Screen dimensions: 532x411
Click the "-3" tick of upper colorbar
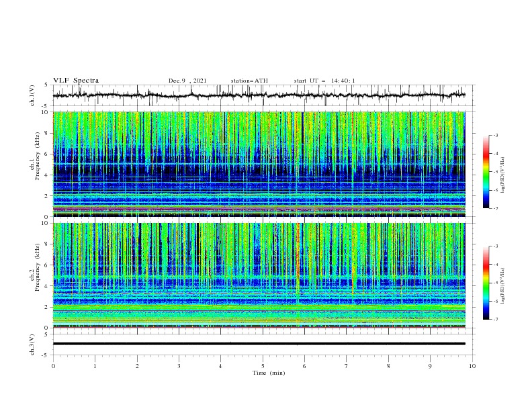click(x=495, y=135)
